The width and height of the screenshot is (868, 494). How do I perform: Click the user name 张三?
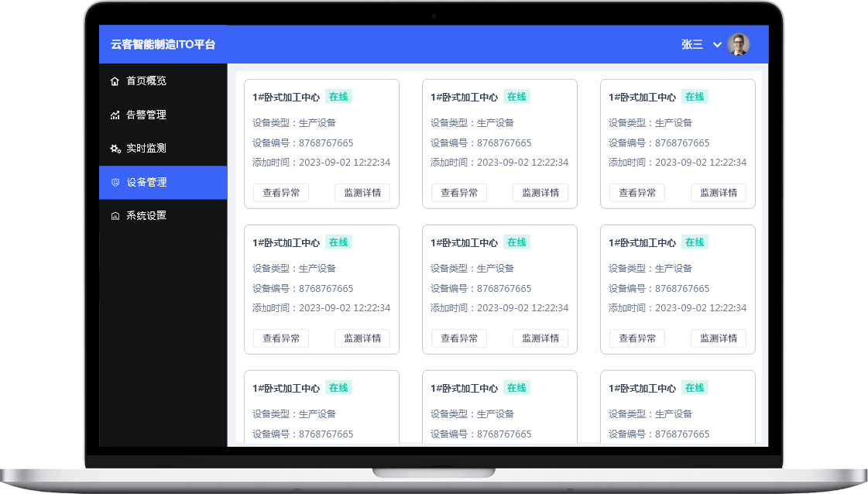click(692, 44)
